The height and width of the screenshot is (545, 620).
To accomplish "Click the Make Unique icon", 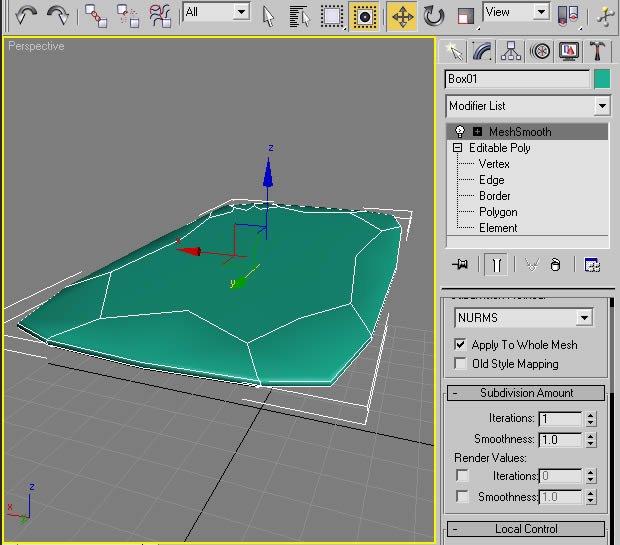I will [x=532, y=264].
